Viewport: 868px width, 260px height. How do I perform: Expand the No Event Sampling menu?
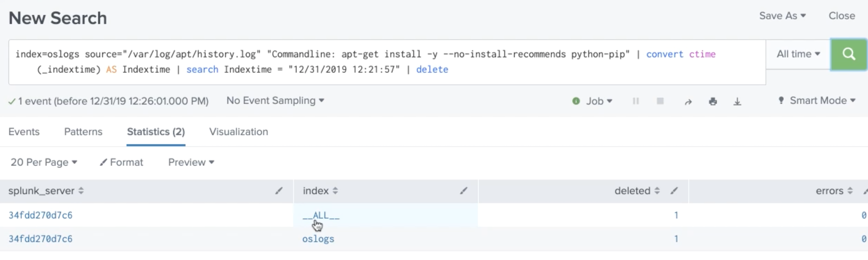coord(275,100)
